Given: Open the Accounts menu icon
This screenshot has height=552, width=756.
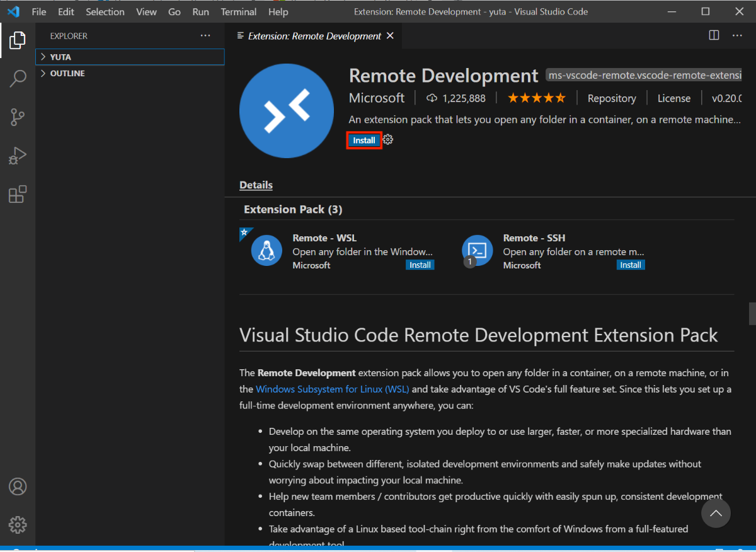Looking at the screenshot, I should click(18, 486).
